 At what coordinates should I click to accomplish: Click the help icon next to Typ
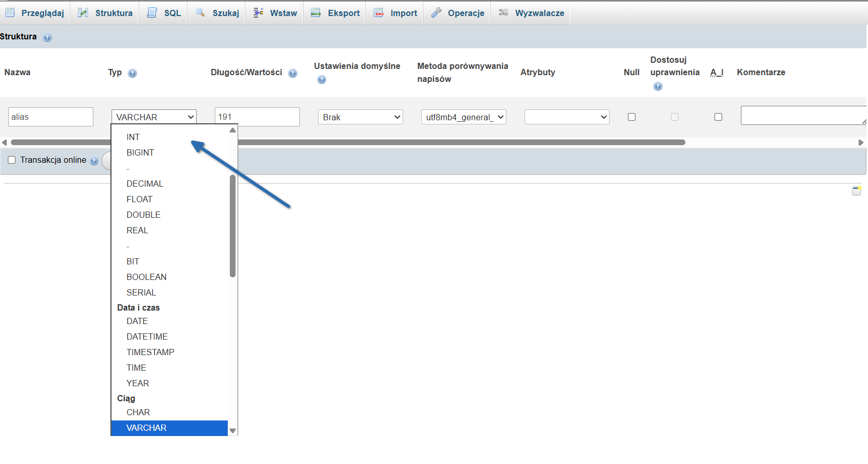point(132,73)
